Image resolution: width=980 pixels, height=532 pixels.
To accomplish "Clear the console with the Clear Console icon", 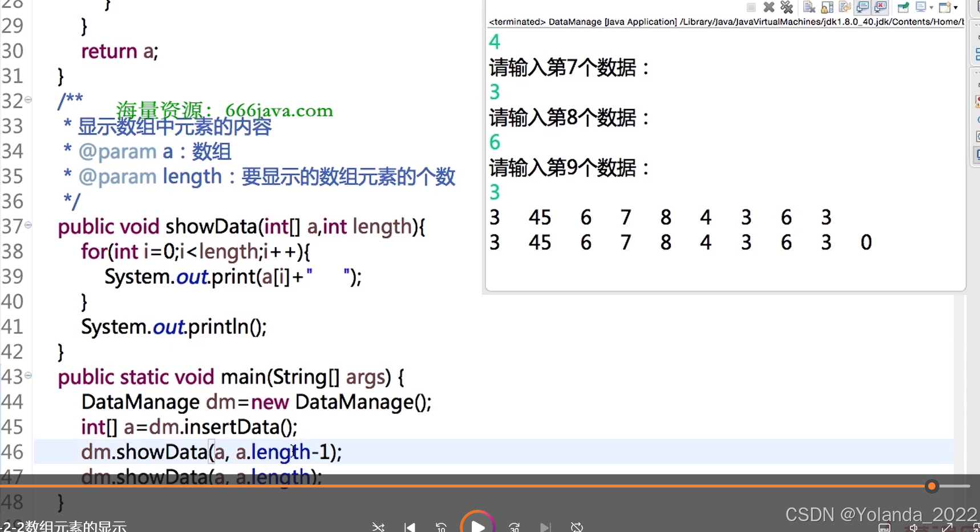I will point(809,7).
